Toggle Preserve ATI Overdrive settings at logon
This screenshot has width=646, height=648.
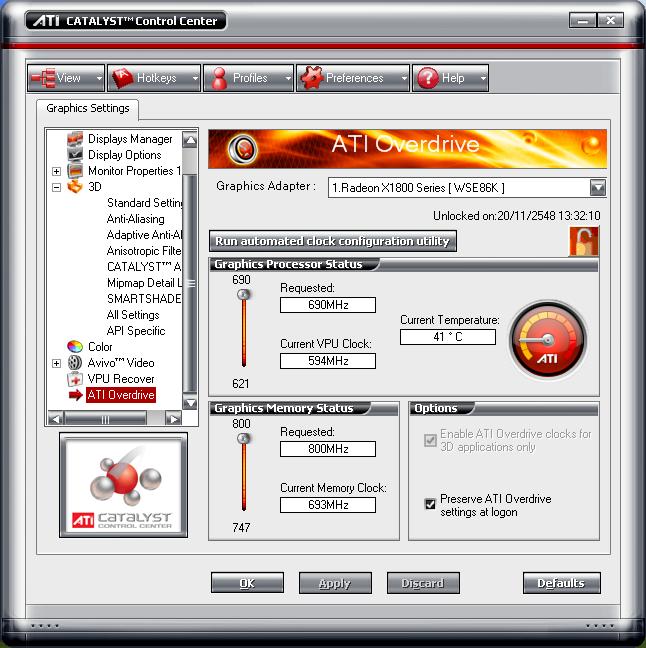pos(430,504)
